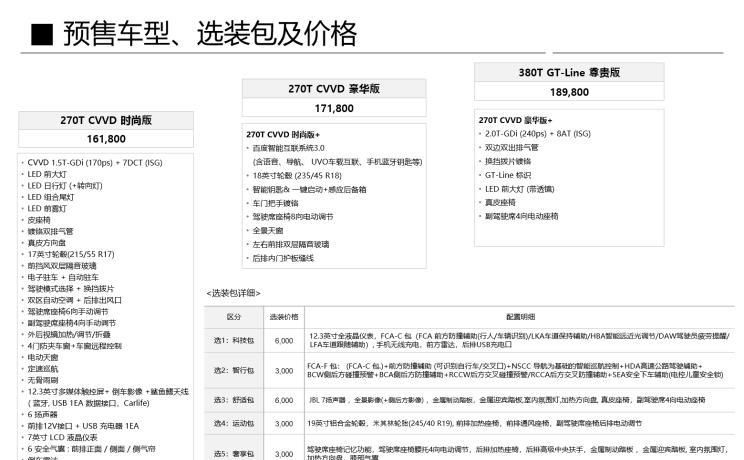This screenshot has width=744, height=460.
Task: Click the '车门把手镀铬' item
Action: coord(275,203)
